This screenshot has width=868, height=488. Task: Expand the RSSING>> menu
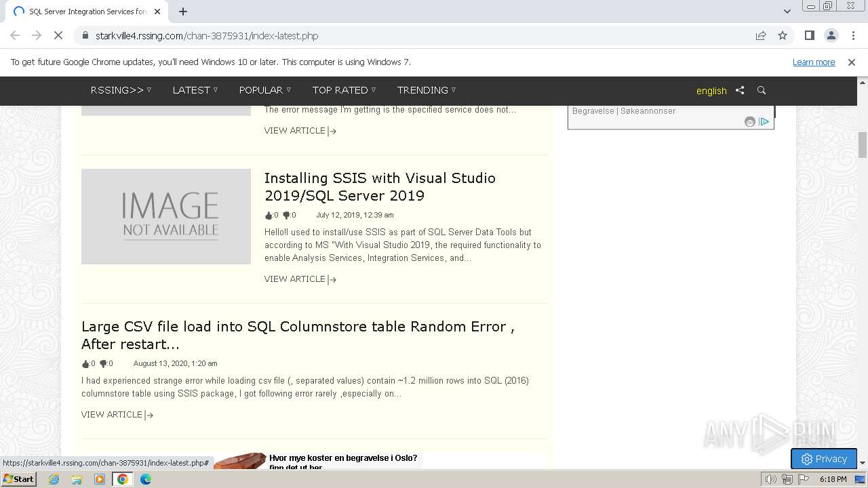(121, 90)
